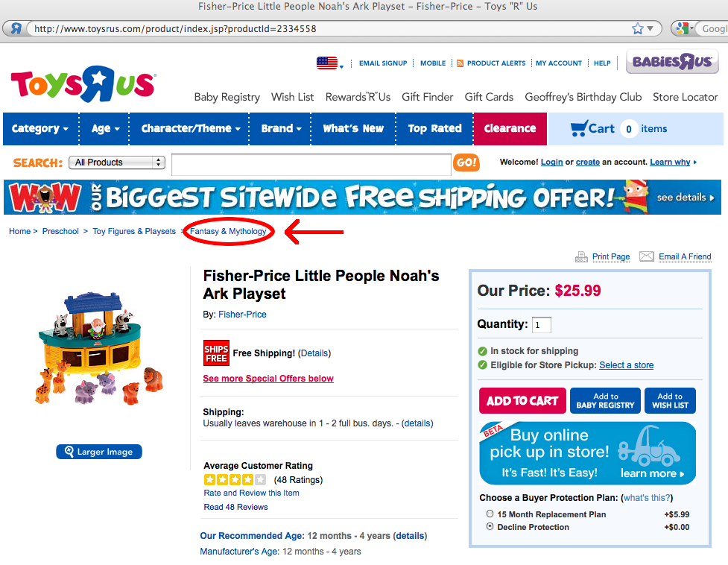728x565 pixels.
Task: Go to Top Rated section
Action: tap(434, 129)
